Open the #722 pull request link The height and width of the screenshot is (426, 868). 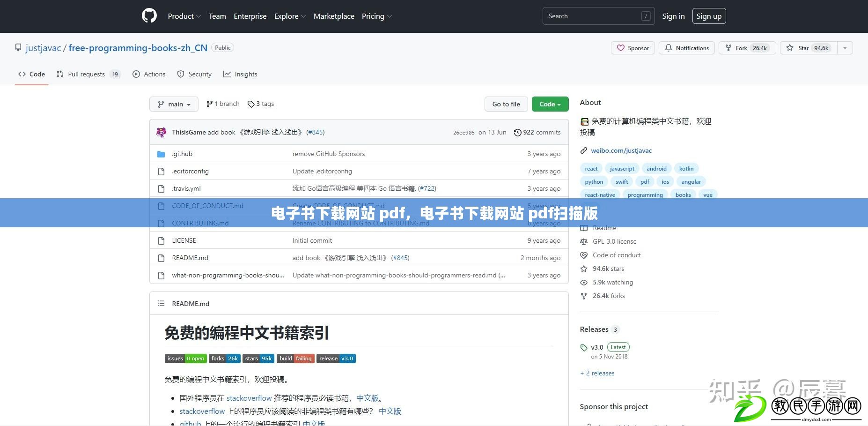[x=427, y=188]
